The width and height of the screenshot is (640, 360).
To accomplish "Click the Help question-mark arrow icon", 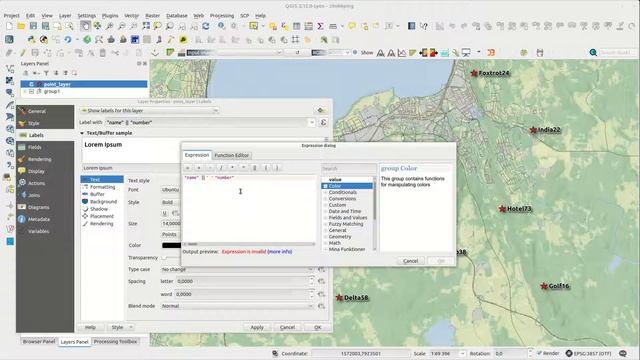I will tap(424, 26).
